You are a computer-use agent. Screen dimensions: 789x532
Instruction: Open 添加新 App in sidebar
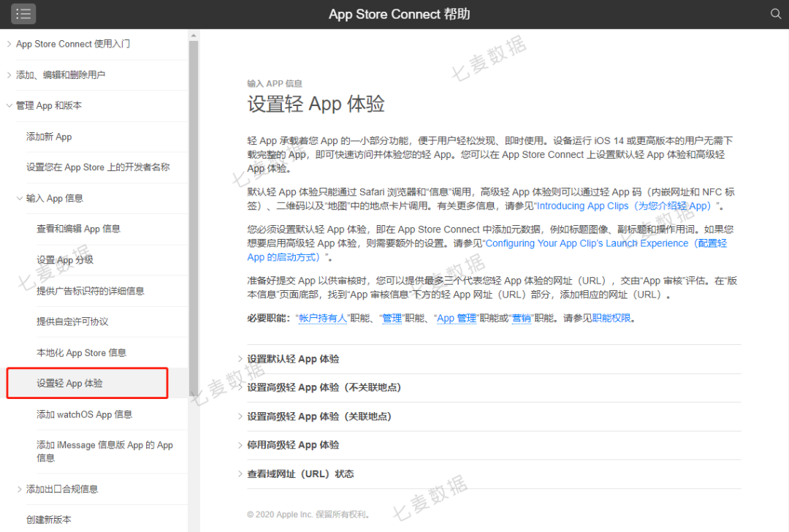tap(49, 137)
